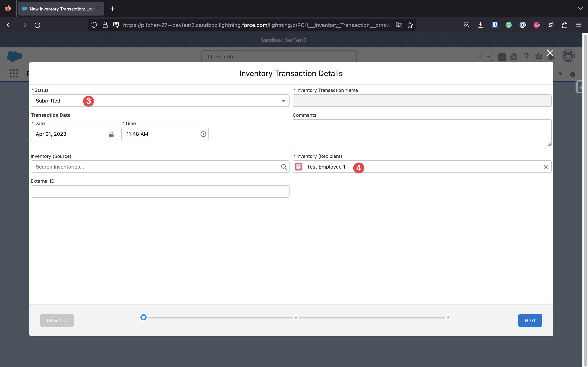Click the translate page icon
The image size is (588, 367).
[398, 25]
